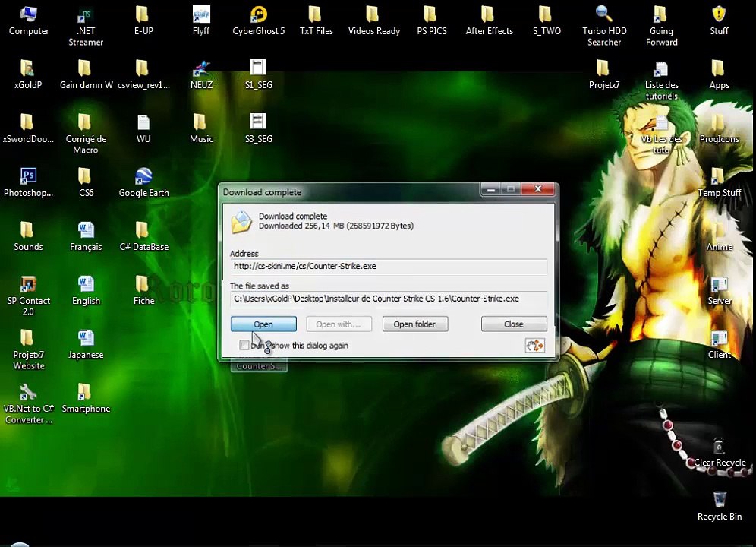The width and height of the screenshot is (756, 547).
Task: Click the Open folder button
Action: [415, 324]
